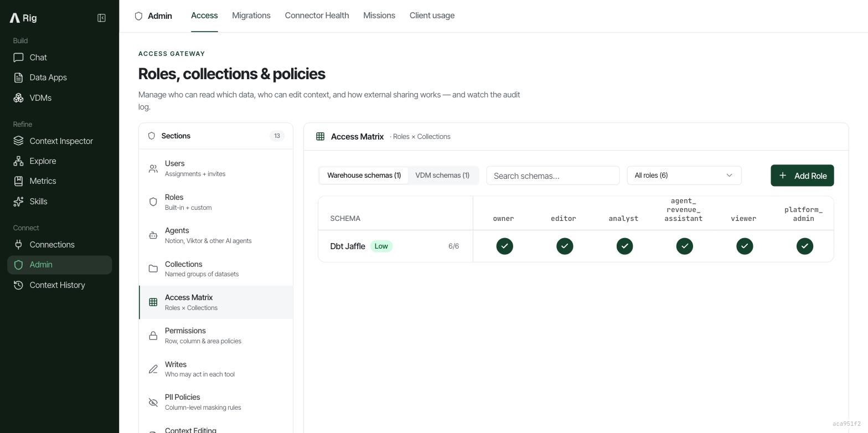Viewport: 868px width, 433px height.
Task: Select the Warehouse schemas (1) tab
Action: (x=364, y=176)
